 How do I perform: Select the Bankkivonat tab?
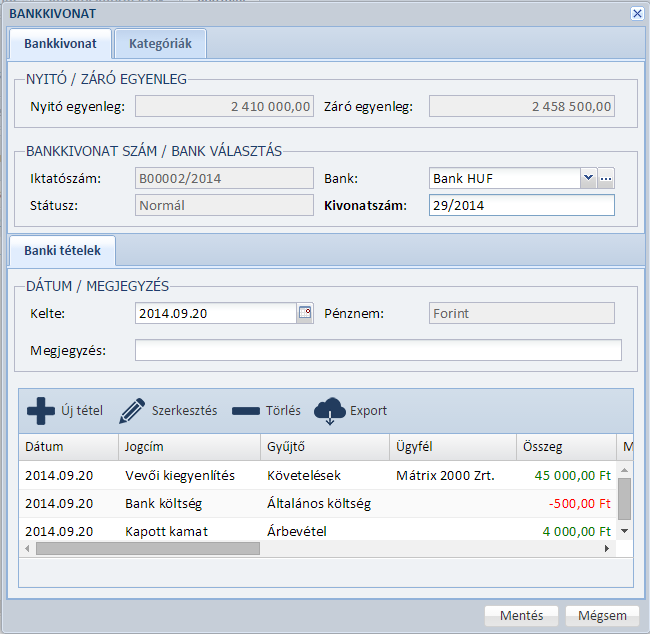point(60,45)
